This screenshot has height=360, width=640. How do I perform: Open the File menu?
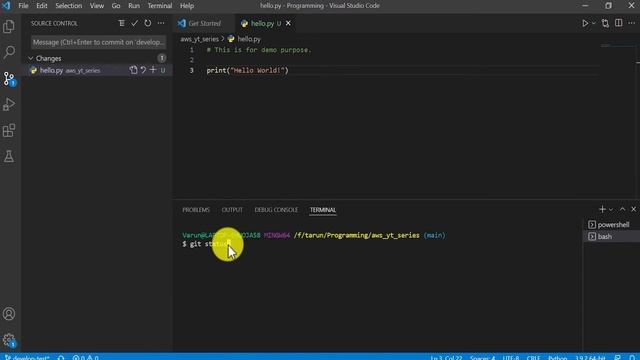23,6
